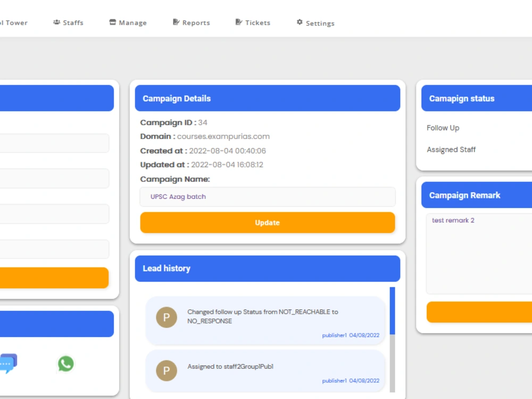Click the Follow Up status row
This screenshot has height=399, width=532.
coord(443,128)
